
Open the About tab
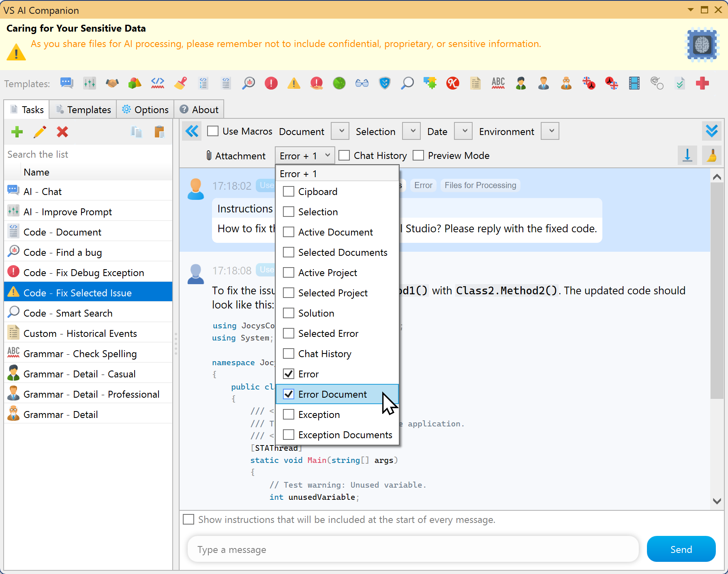coord(199,109)
